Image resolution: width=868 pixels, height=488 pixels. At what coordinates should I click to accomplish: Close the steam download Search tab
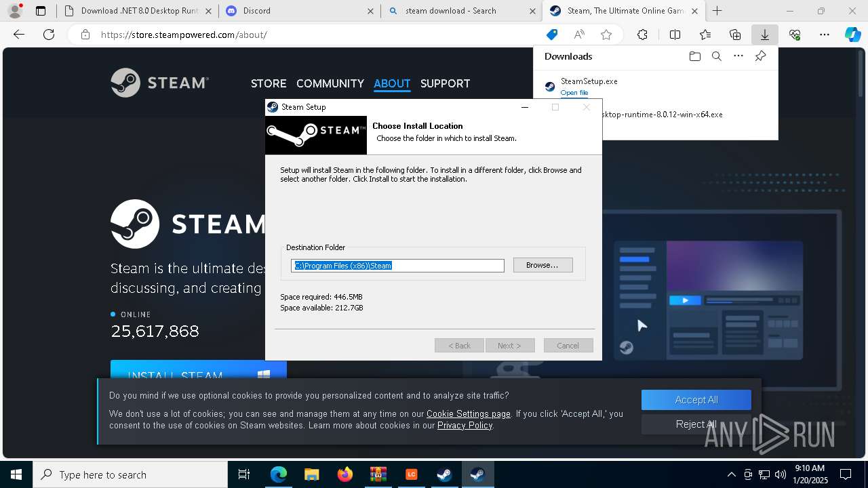coord(532,11)
